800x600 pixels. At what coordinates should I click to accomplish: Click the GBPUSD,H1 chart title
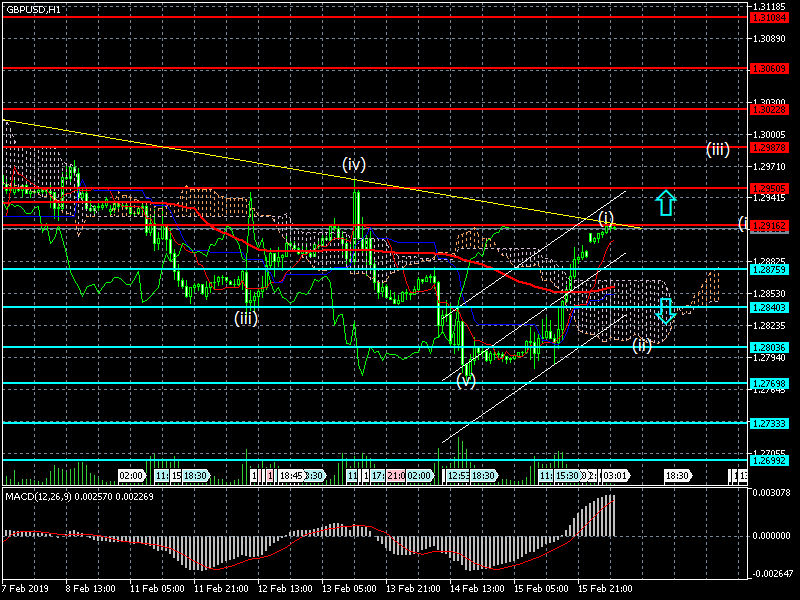click(32, 9)
